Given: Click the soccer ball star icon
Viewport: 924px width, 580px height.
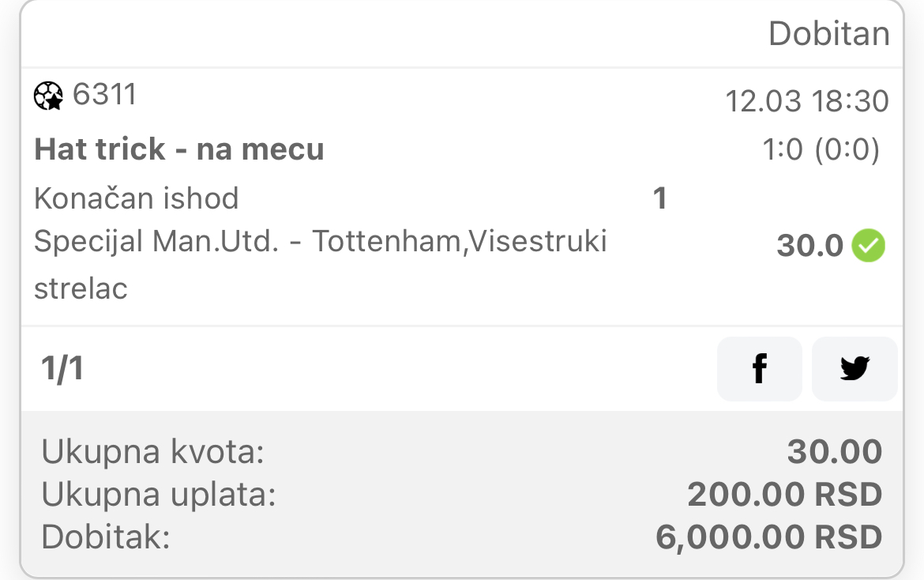Looking at the screenshot, I should (48, 96).
